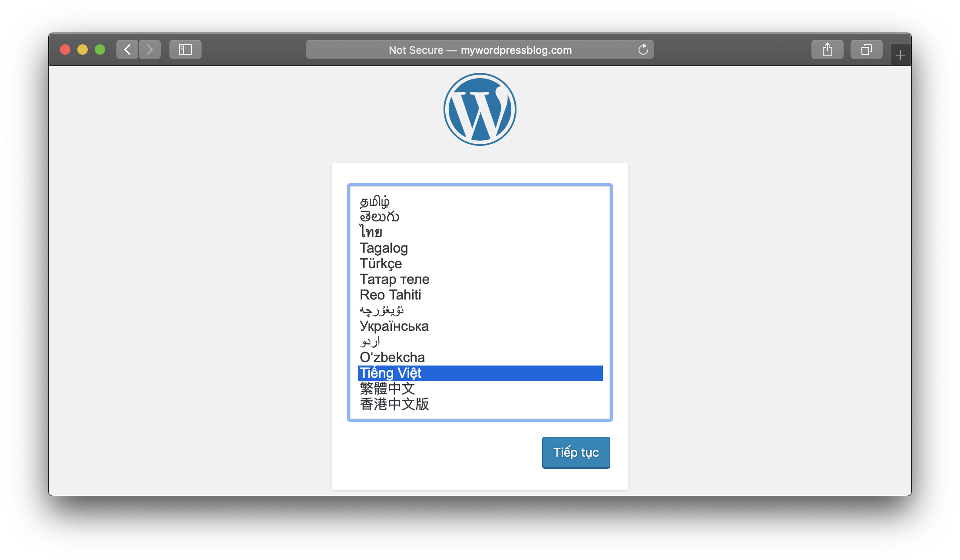Choose Türkçe from the language list
The image size is (960, 560).
[381, 264]
